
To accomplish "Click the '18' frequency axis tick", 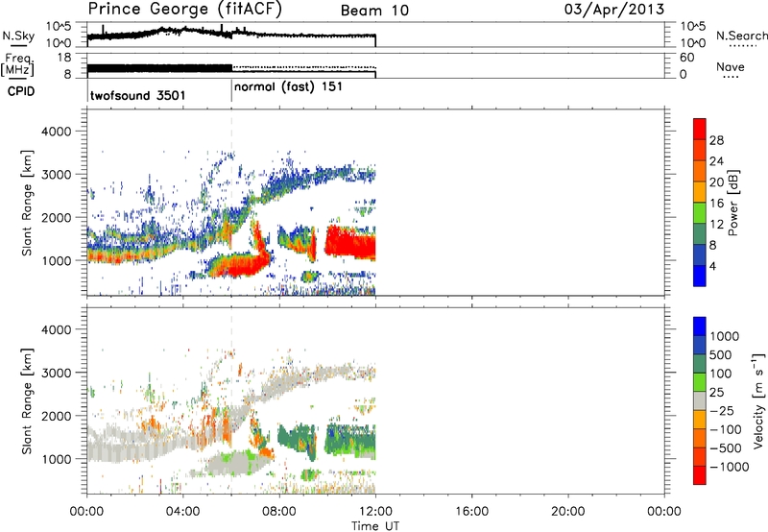I will pyautogui.click(x=64, y=58).
